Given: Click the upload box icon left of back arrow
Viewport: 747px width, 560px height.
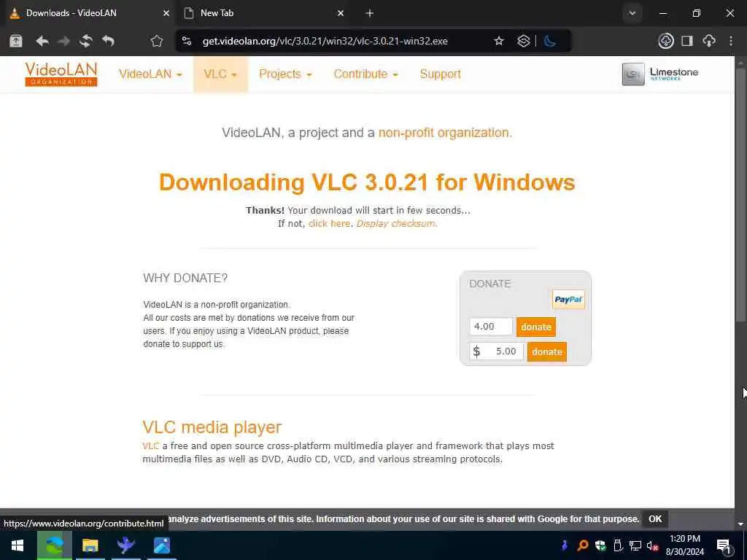Looking at the screenshot, I should click(x=16, y=41).
